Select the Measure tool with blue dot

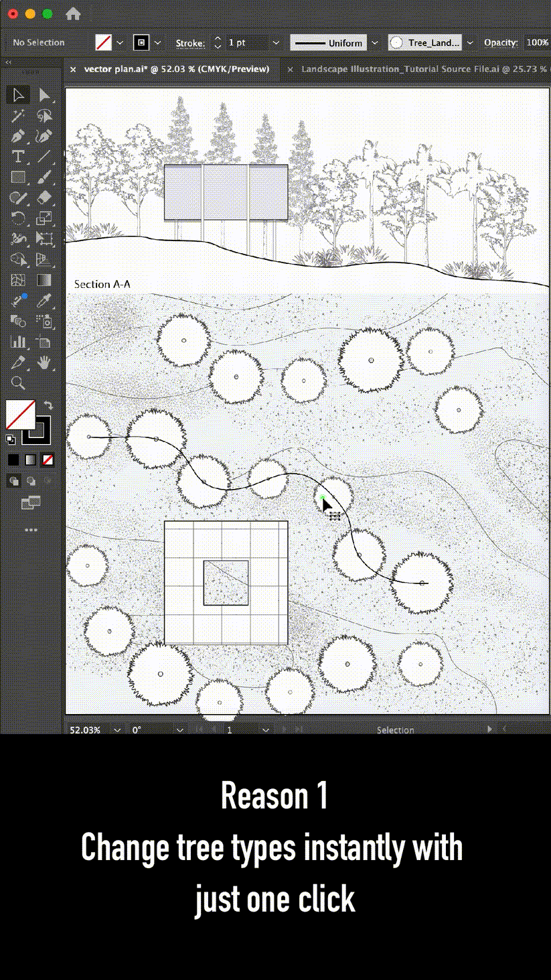coord(18,301)
